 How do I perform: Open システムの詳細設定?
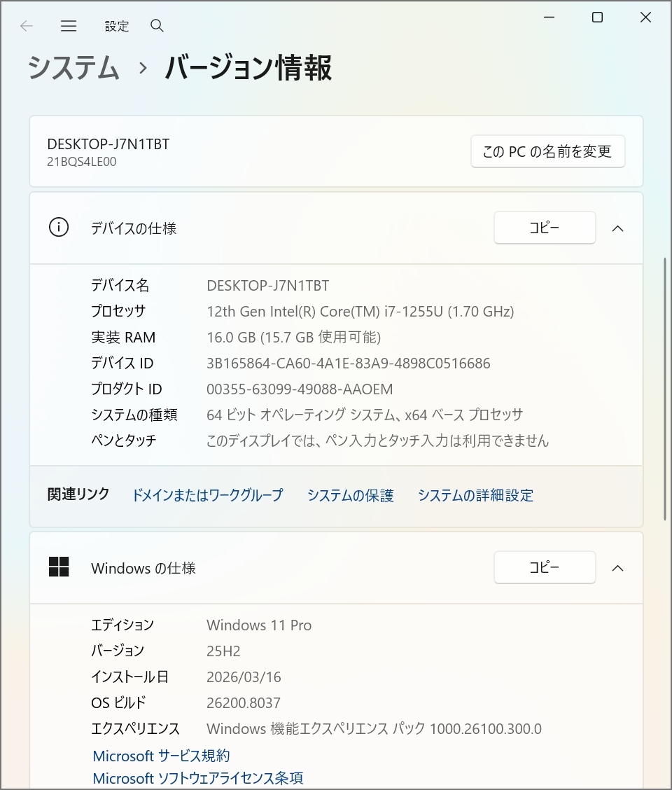[475, 495]
